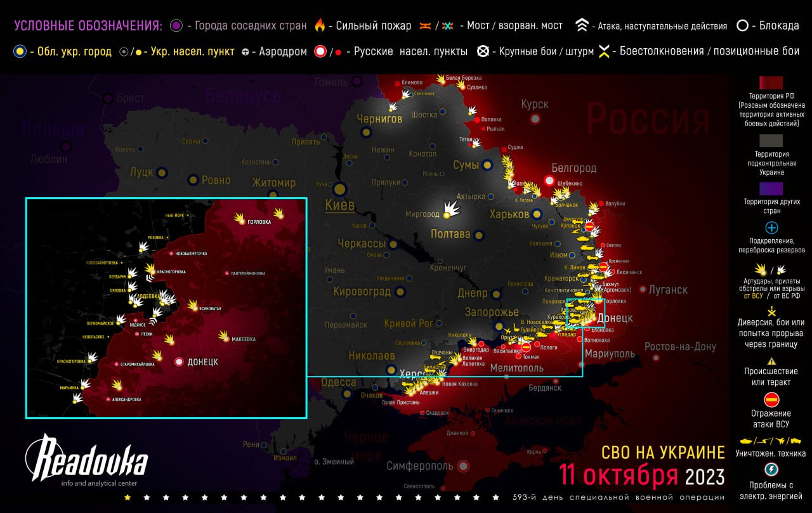The height and width of the screenshot is (513, 812).
Task: Click the crossed-circle 'Крупные бои / штурм' icon
Action: click(x=483, y=51)
